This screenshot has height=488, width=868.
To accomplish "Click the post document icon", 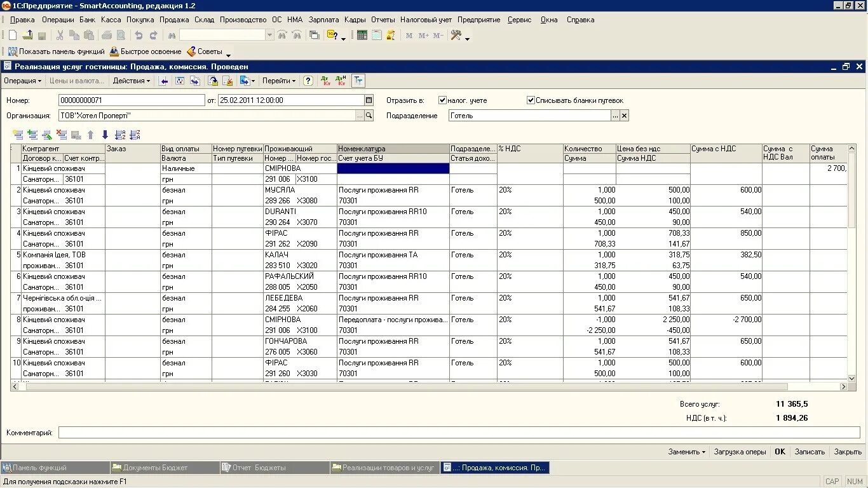I will coord(213,81).
